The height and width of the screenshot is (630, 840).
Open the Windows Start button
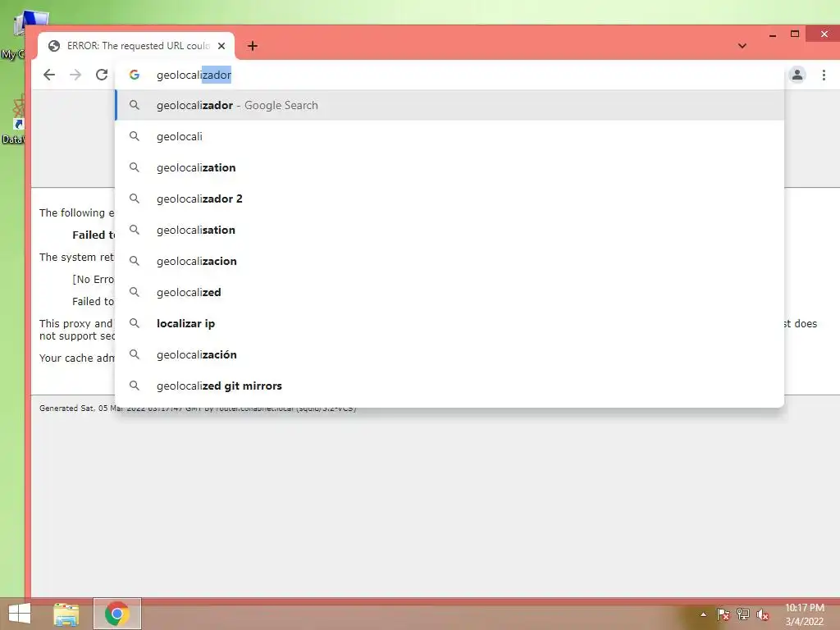[x=20, y=614]
